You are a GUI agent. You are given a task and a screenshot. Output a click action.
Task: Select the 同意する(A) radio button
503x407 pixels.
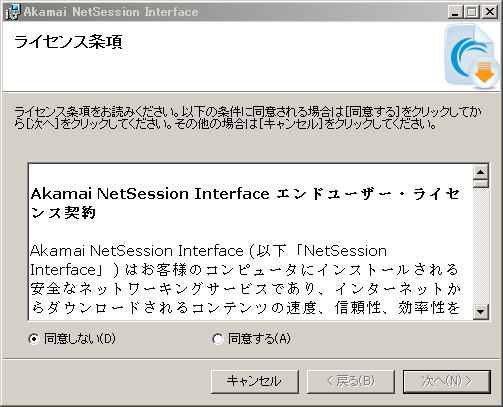218,339
